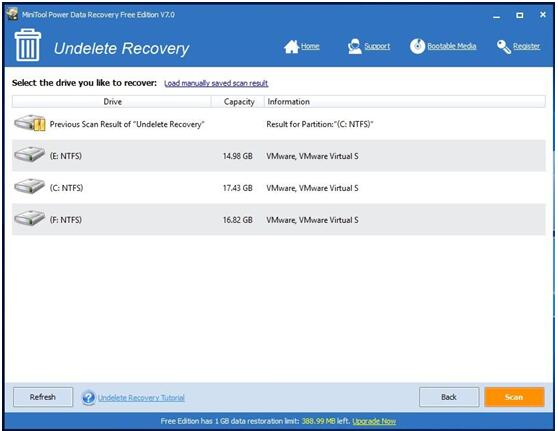
Task: Click Load manually saved scan result link
Action: (x=216, y=83)
